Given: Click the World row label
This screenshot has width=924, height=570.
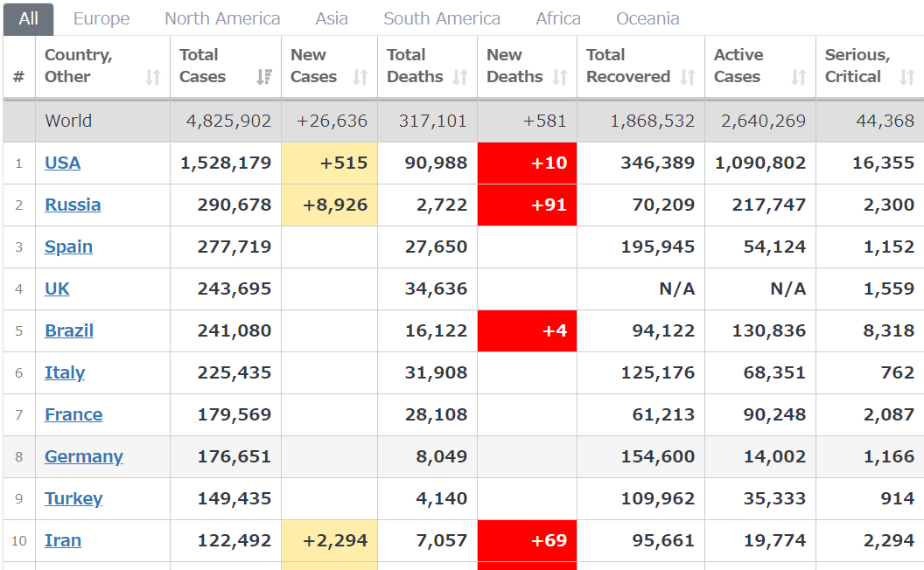Looking at the screenshot, I should 68,121.
